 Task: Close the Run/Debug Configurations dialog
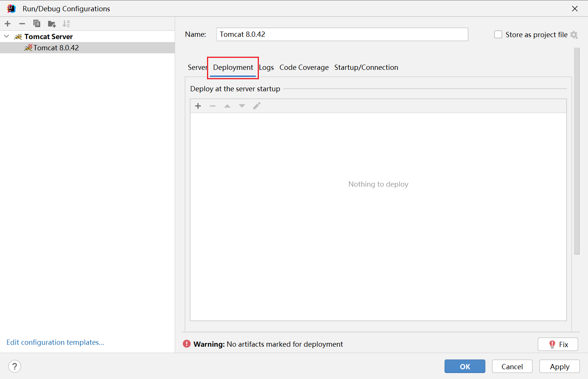(x=574, y=9)
